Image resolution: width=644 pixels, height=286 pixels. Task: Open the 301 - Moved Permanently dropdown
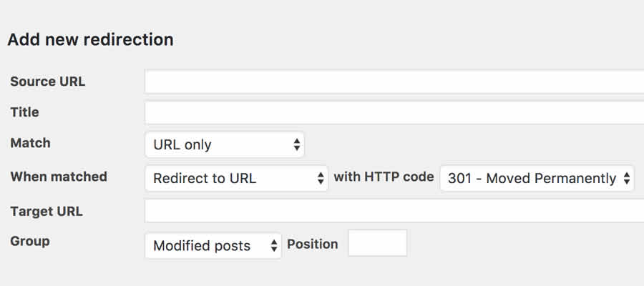click(x=537, y=179)
